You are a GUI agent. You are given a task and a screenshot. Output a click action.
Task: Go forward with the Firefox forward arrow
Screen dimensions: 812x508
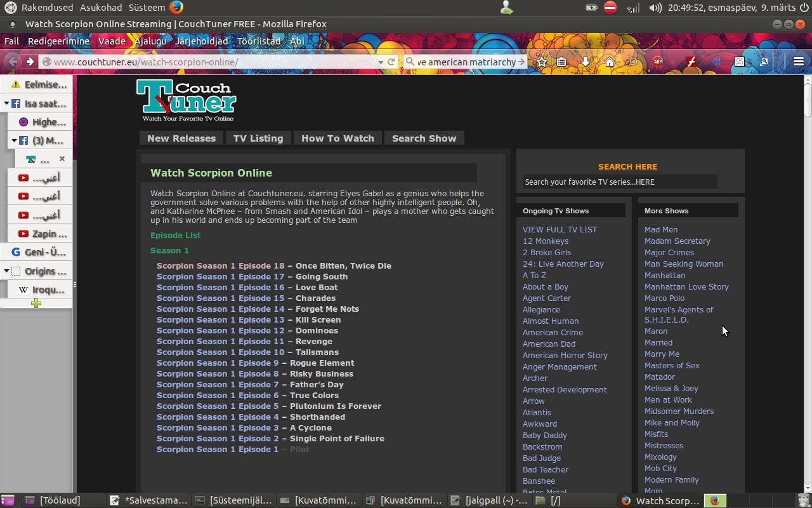point(30,62)
